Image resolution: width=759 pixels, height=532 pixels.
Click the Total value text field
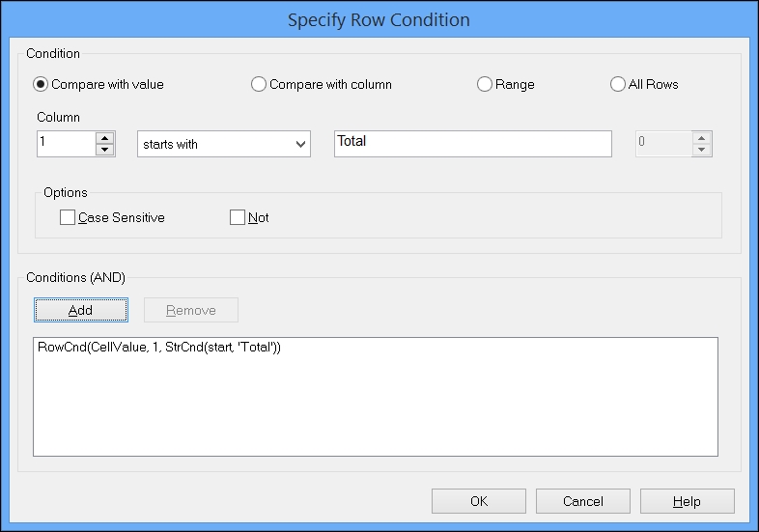pyautogui.click(x=473, y=144)
